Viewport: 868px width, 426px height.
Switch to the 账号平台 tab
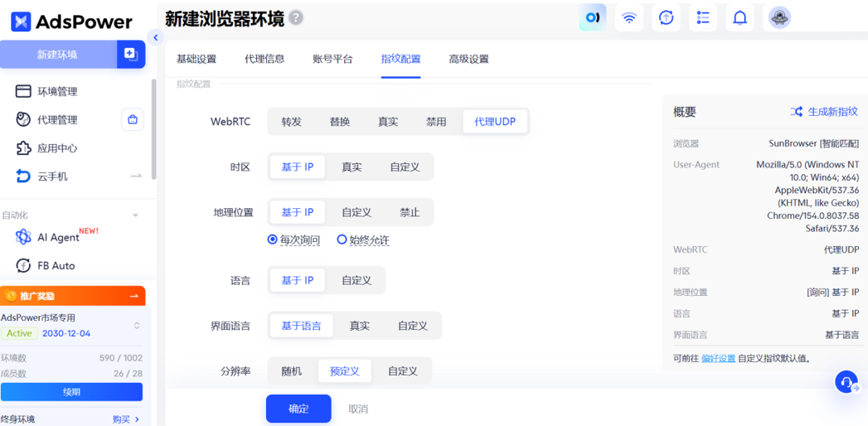(332, 59)
